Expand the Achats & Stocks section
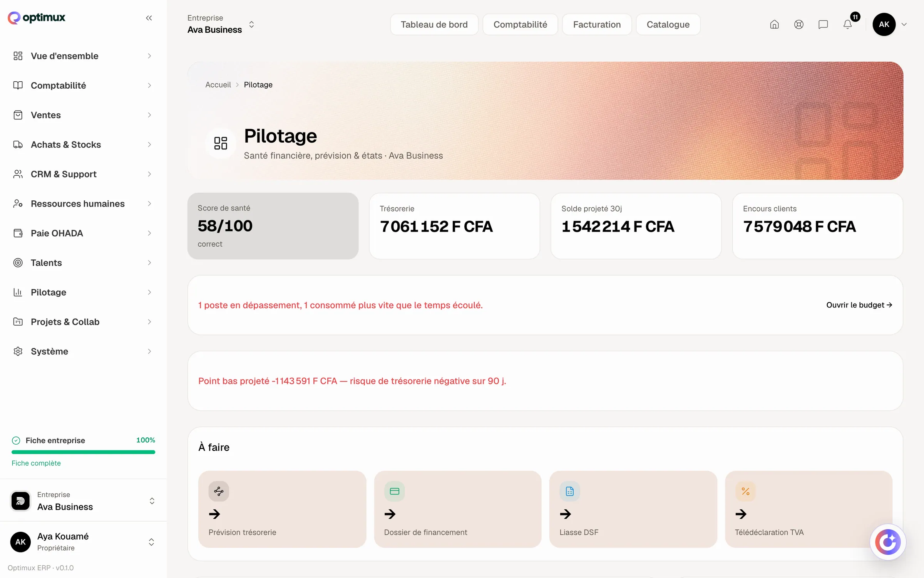 (83, 144)
